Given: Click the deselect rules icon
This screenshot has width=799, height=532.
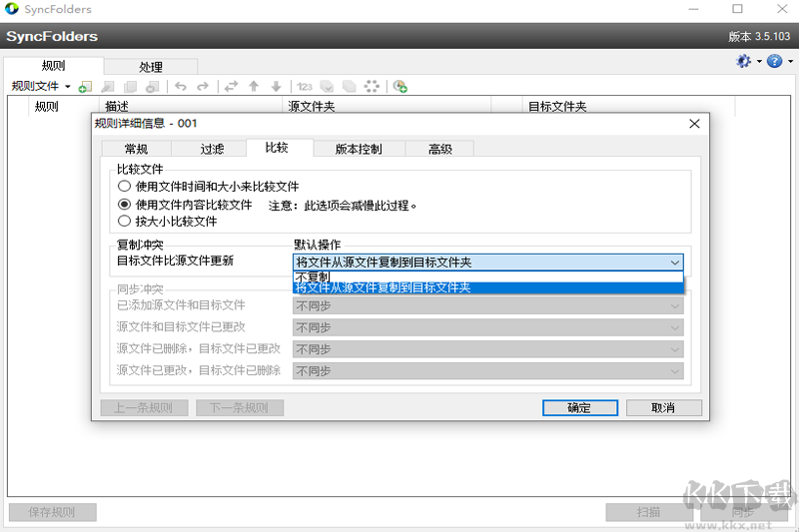Looking at the screenshot, I should [349, 86].
